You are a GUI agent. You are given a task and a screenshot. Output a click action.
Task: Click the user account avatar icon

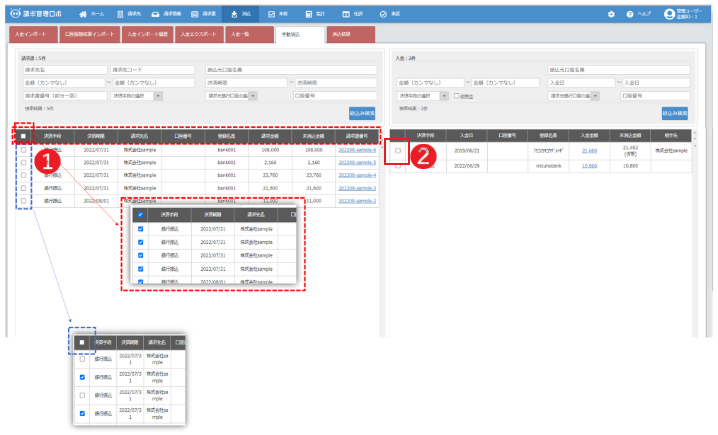click(669, 14)
